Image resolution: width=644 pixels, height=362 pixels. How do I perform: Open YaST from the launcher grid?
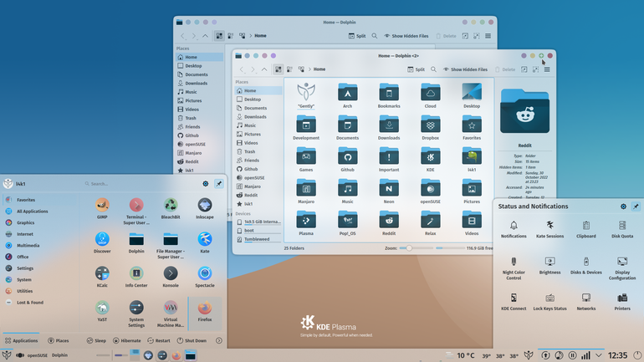click(x=102, y=311)
